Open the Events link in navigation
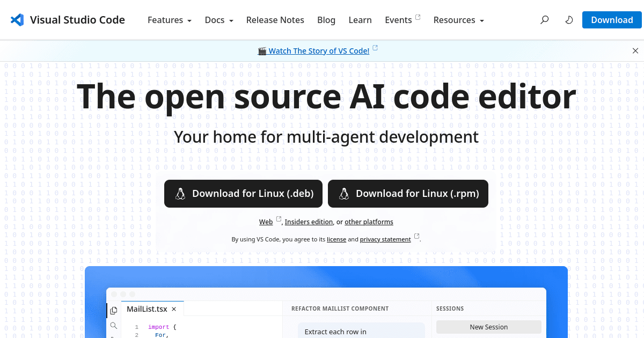This screenshot has width=644, height=338. click(398, 20)
